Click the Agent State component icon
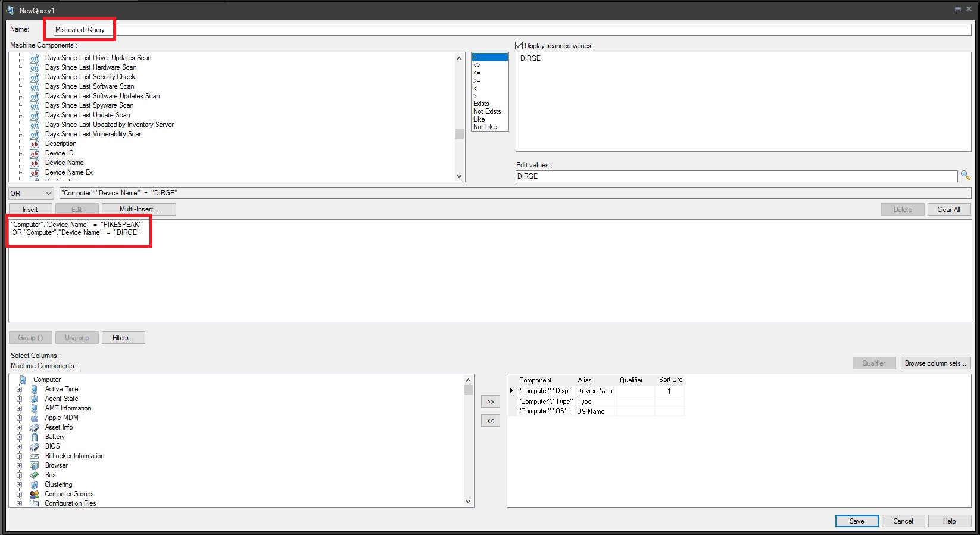 35,399
